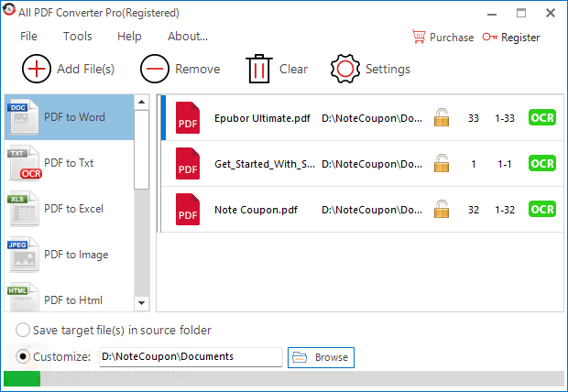This screenshot has width=568, height=392.
Task: Click the Remove minus circle icon
Action: pos(155,69)
